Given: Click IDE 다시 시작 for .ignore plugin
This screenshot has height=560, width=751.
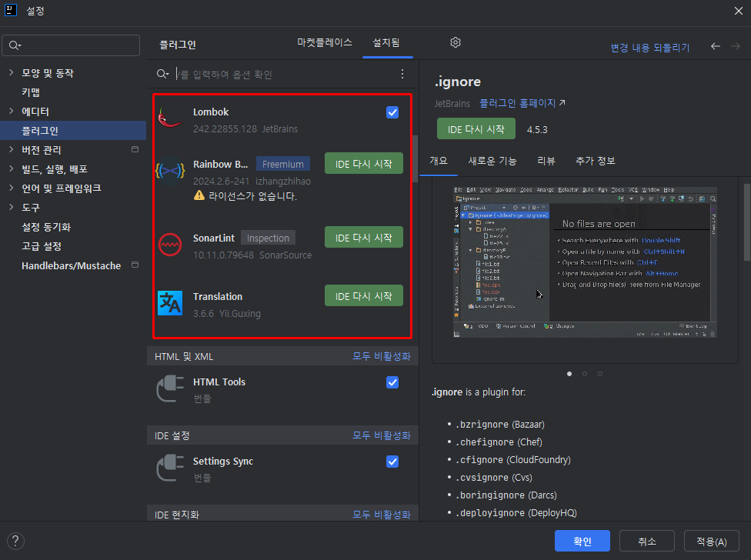Looking at the screenshot, I should (476, 129).
